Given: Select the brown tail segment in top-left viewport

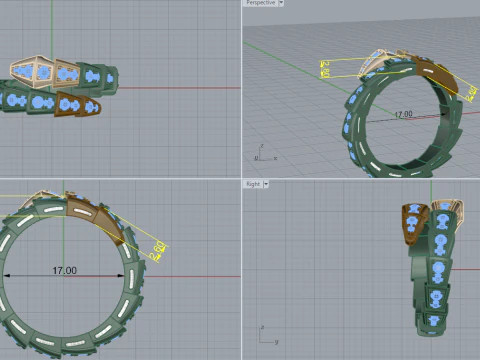Looking at the screenshot, I should 78,105.
